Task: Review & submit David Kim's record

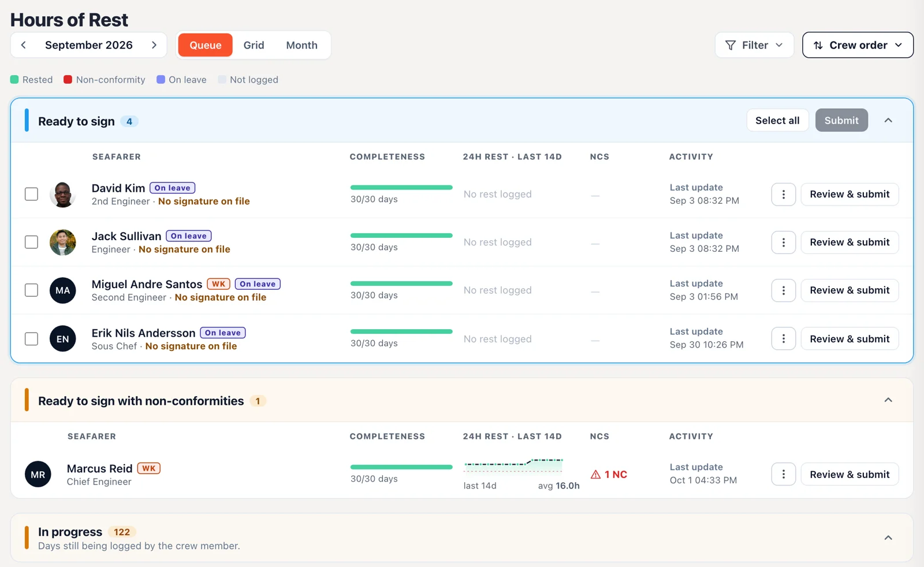Action: [x=850, y=195]
